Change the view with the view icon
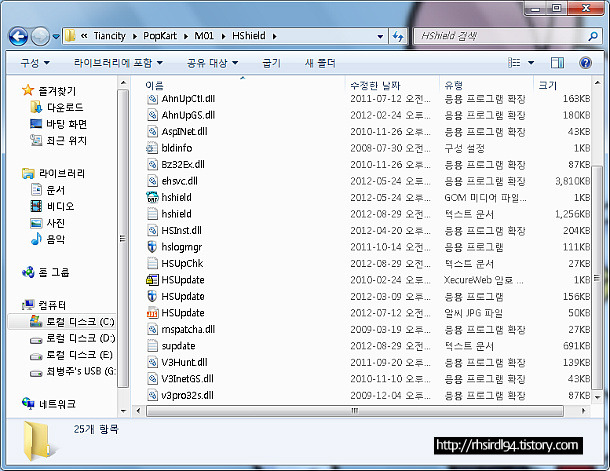The image size is (610, 471). tap(514, 63)
